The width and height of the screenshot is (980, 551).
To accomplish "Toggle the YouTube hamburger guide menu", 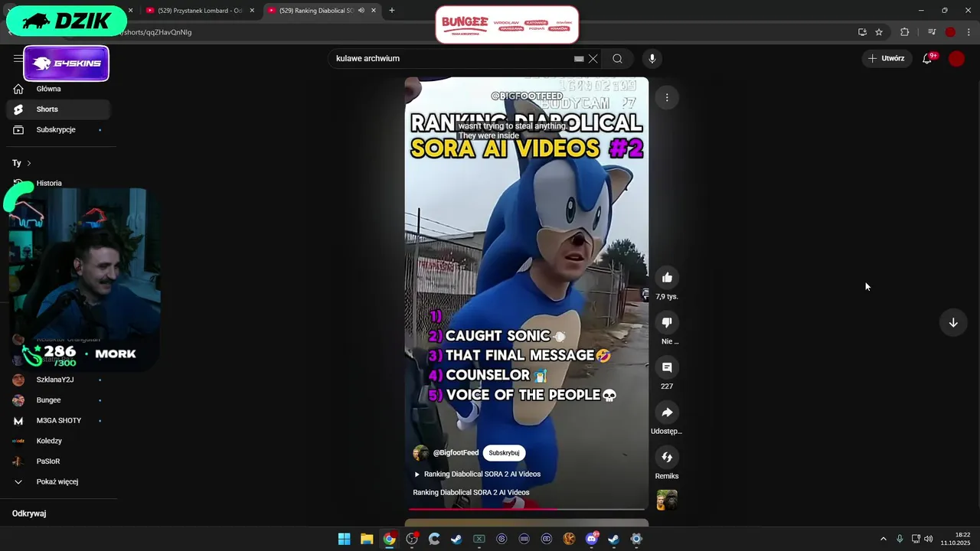I will pos(18,59).
